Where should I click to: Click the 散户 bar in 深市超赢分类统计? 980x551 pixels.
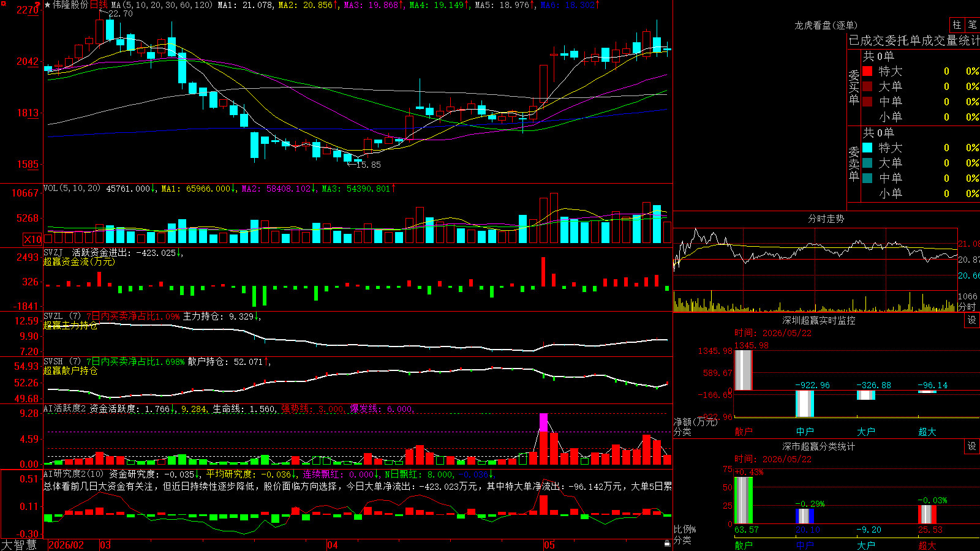click(744, 500)
